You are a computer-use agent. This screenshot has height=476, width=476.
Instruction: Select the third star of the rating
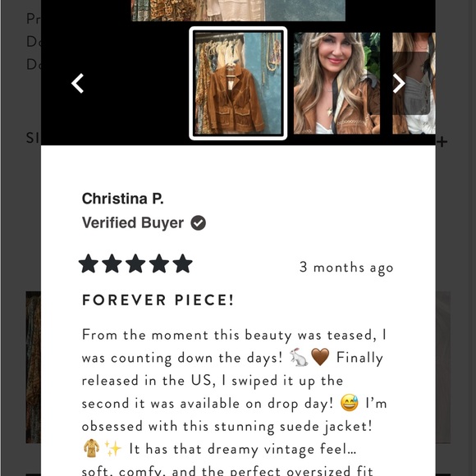coord(135,263)
